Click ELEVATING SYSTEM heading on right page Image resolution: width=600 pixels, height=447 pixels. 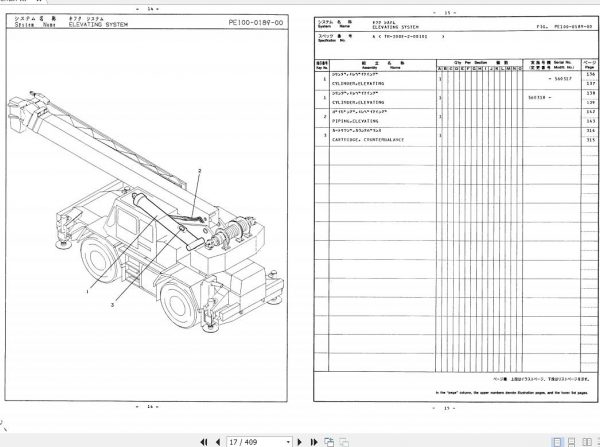coord(396,27)
